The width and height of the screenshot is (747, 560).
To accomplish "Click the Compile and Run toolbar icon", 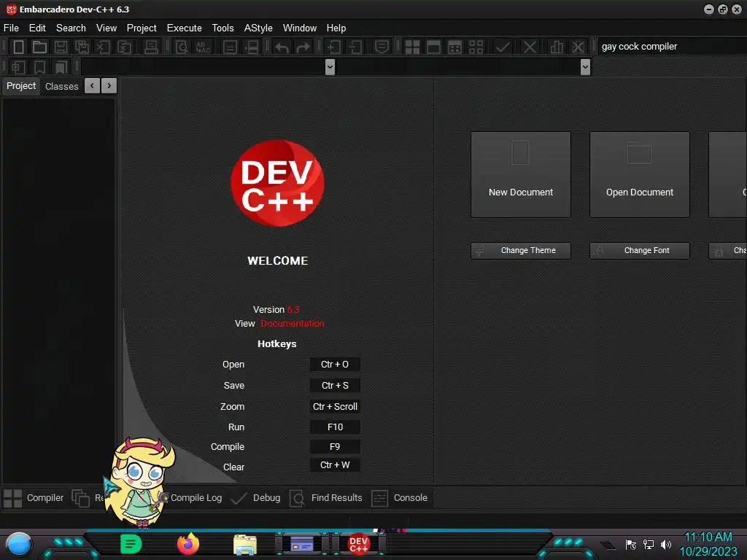I will click(455, 47).
